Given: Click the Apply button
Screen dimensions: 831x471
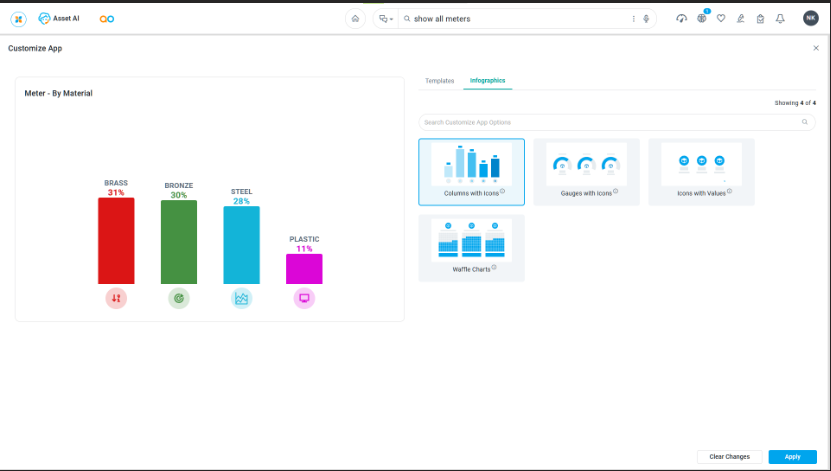Looking at the screenshot, I should tap(792, 457).
